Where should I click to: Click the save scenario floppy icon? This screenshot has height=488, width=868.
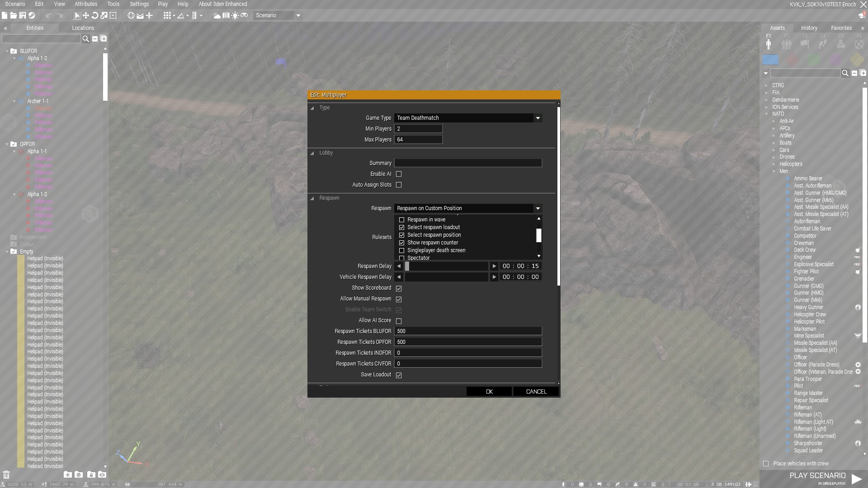(x=22, y=15)
